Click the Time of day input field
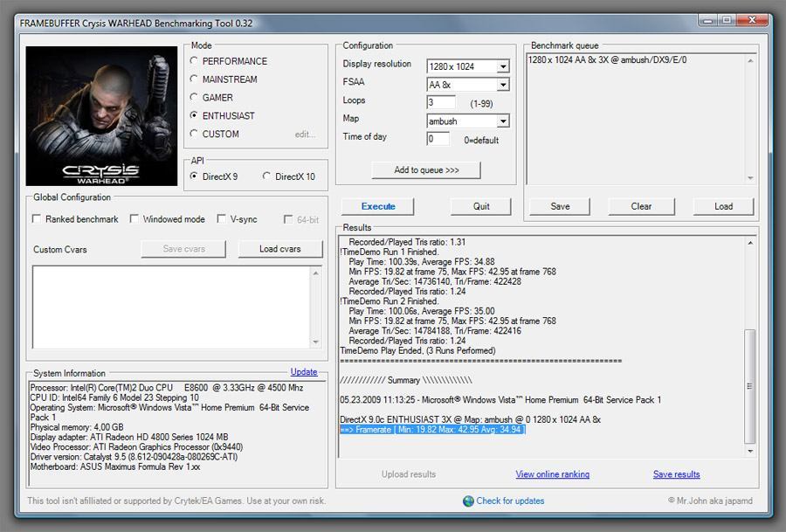Image resolution: width=786 pixels, height=532 pixels. coord(438,139)
